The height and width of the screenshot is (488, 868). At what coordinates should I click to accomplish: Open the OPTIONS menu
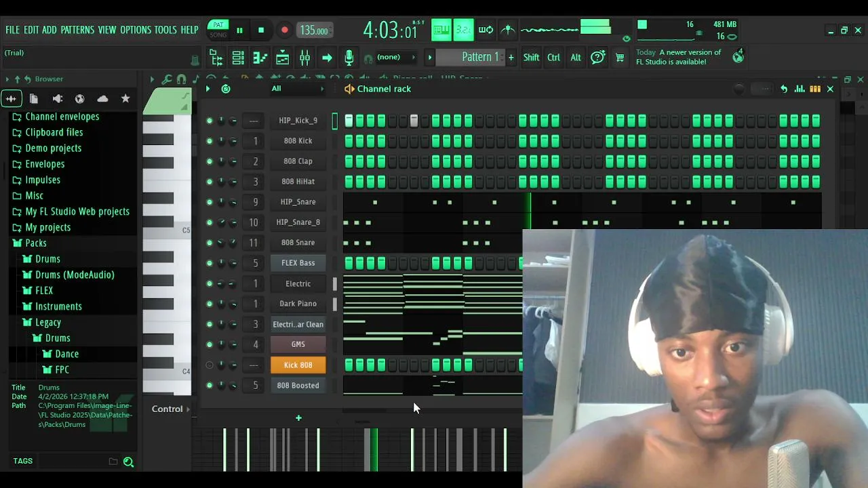coord(136,30)
